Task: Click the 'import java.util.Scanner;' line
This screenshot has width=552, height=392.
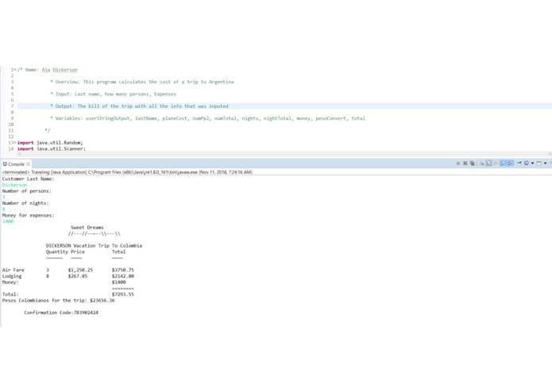Action: coord(52,148)
